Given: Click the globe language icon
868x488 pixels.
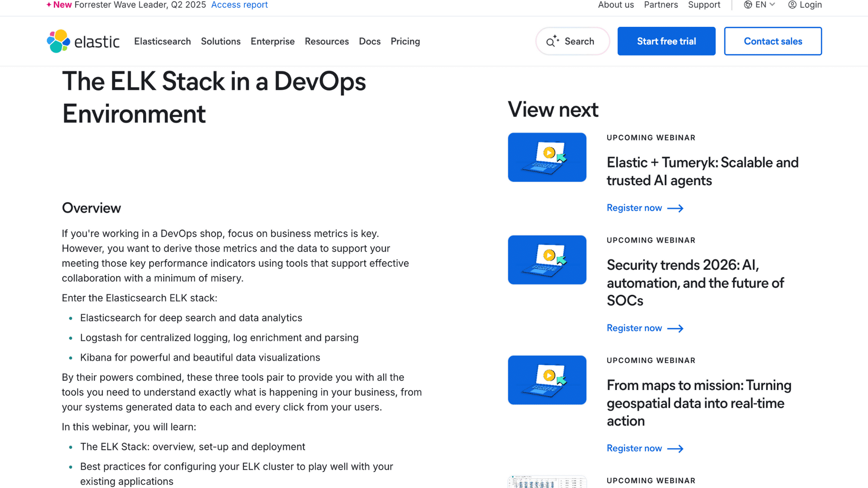Looking at the screenshot, I should point(747,5).
